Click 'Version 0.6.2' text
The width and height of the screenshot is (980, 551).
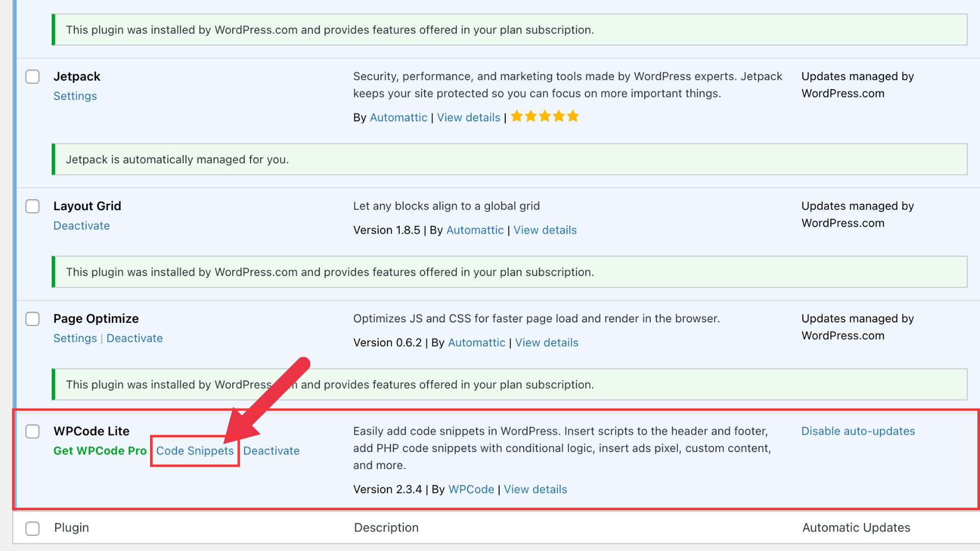point(387,342)
